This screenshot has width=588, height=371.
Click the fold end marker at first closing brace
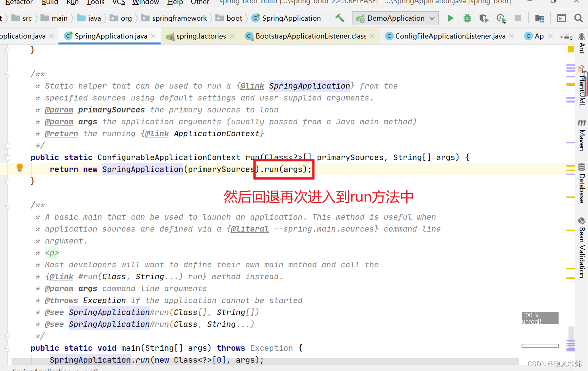pyautogui.click(x=8, y=50)
